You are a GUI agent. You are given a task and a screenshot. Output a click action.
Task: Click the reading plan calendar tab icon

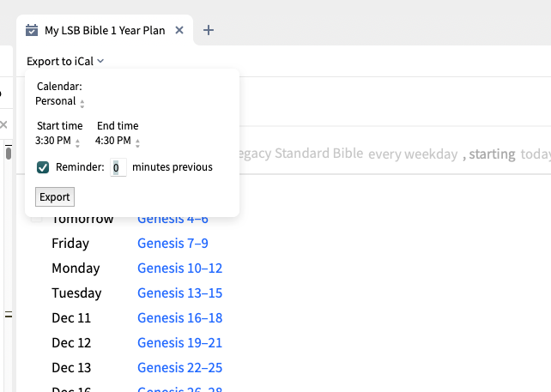32,30
